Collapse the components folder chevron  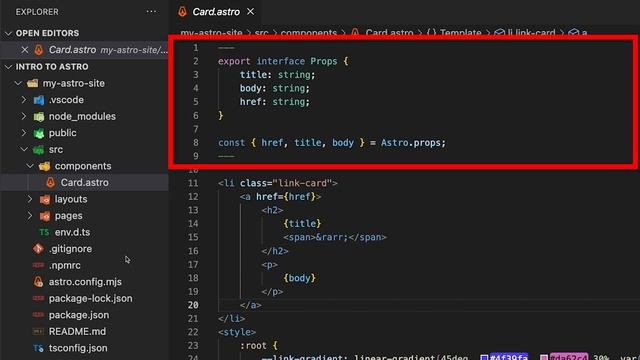click(30, 166)
